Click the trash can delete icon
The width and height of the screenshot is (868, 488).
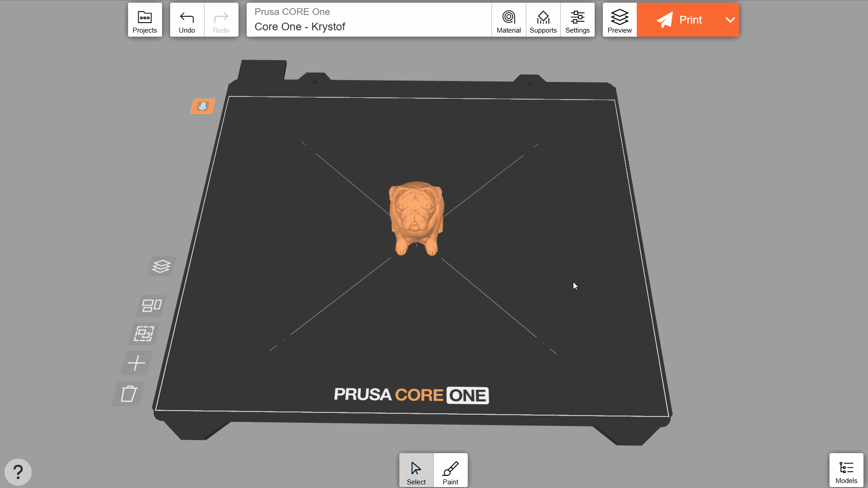click(129, 394)
